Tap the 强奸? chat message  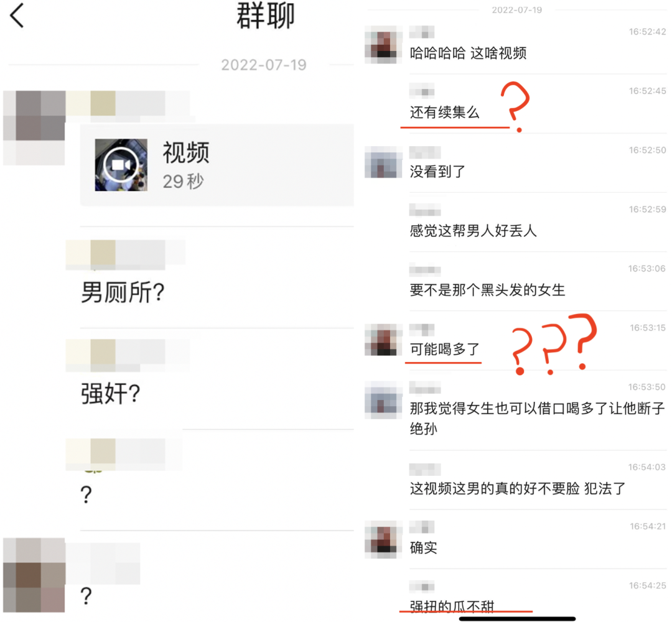(x=111, y=394)
